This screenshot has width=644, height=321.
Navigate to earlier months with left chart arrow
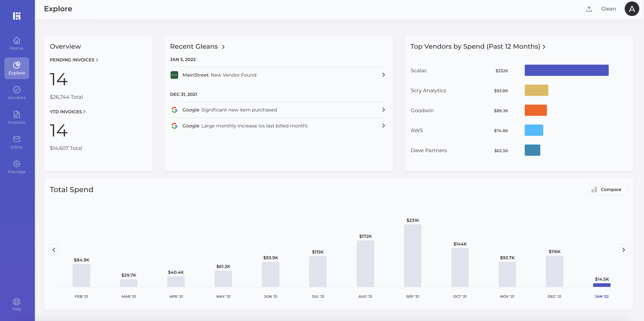54,250
